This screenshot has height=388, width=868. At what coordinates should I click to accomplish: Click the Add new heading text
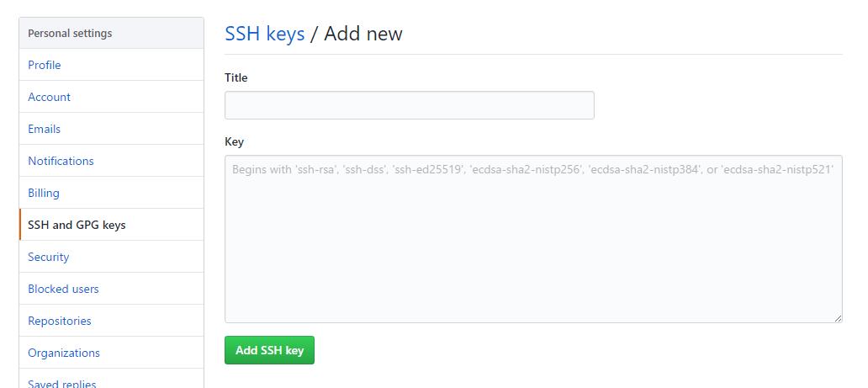(x=363, y=34)
